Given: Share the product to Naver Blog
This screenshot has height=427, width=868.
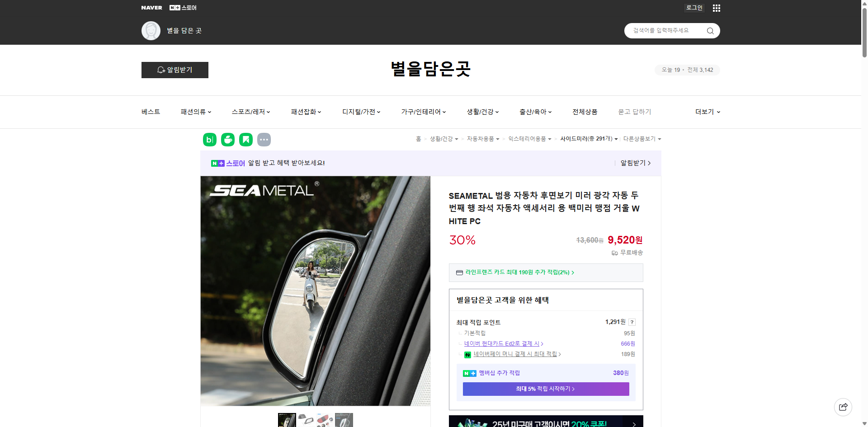Looking at the screenshot, I should [209, 140].
